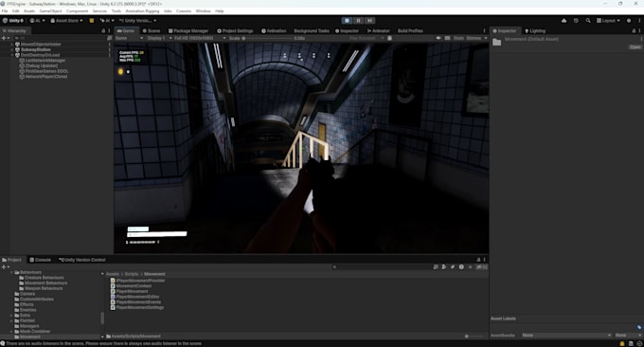Screen dimensions: 644x347
Task: Open the AssetBundle None dropdown
Action: coord(566,336)
